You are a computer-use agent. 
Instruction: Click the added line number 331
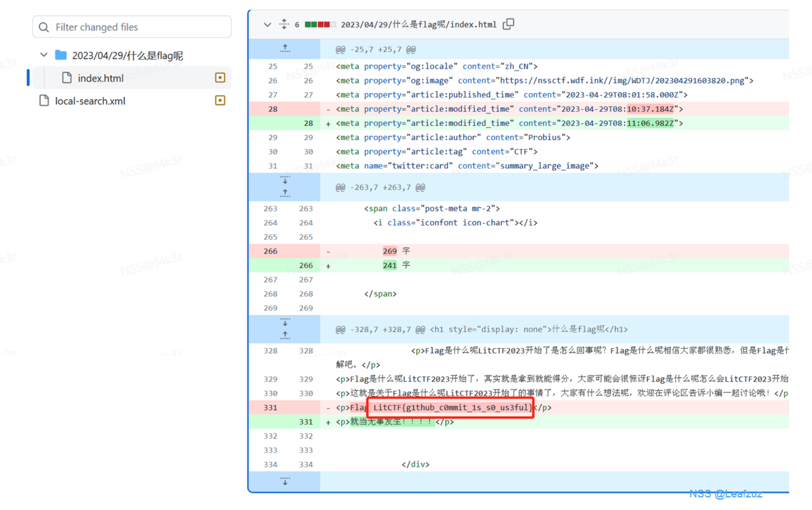pyautogui.click(x=306, y=421)
